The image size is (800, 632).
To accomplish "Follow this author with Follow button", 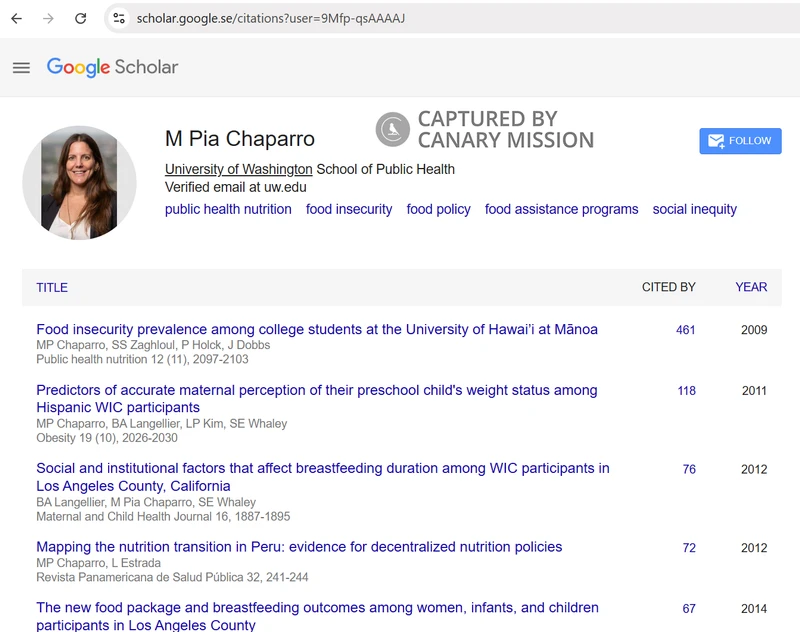I will pos(740,141).
